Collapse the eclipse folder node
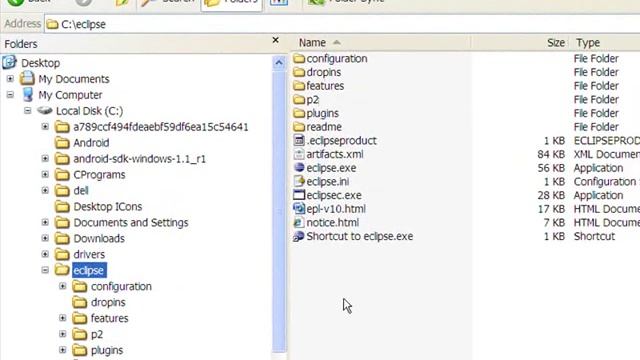 45,270
